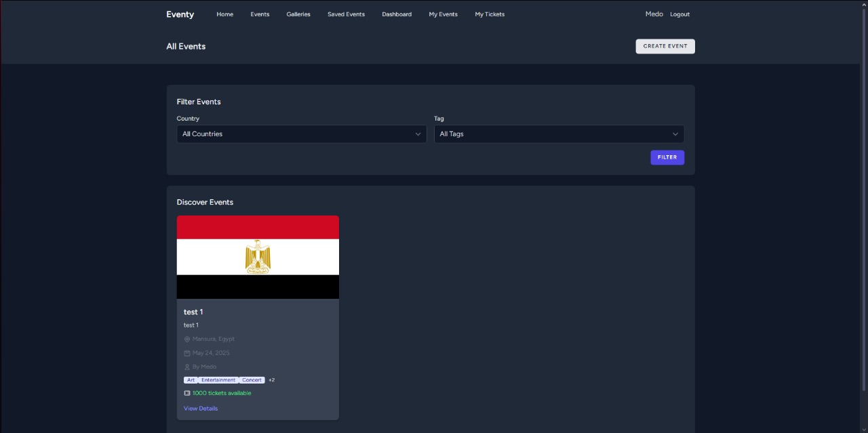Click the By Medo organizer text
The height and width of the screenshot is (433, 868).
tap(204, 367)
